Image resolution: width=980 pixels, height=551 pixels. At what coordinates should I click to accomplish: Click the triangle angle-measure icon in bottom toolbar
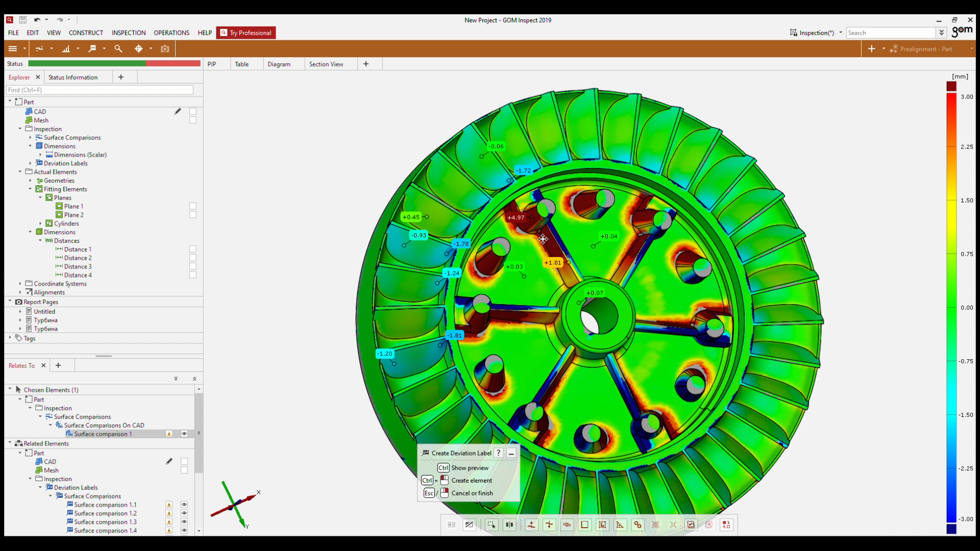point(620,524)
